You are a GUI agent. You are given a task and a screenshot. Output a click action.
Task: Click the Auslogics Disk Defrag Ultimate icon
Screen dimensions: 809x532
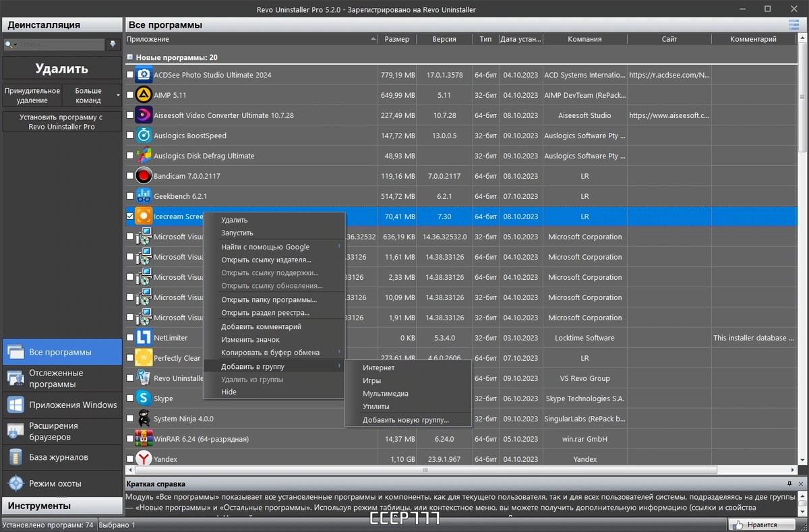coord(144,156)
